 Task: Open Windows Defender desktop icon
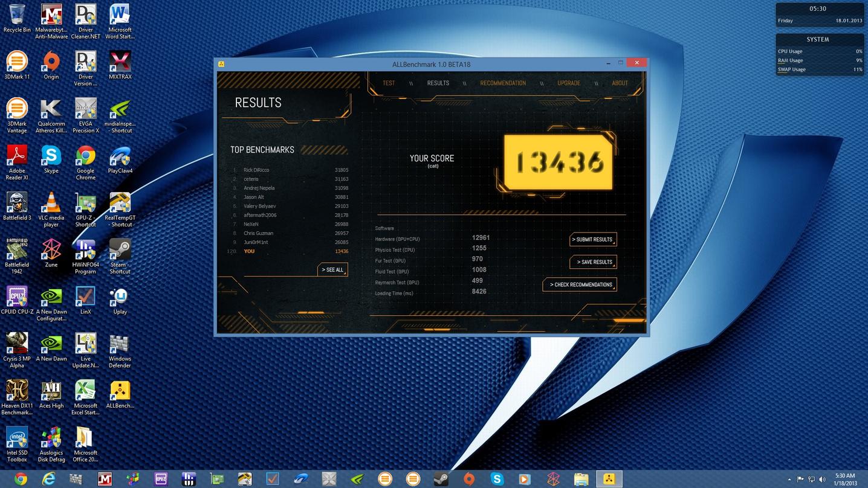(120, 350)
